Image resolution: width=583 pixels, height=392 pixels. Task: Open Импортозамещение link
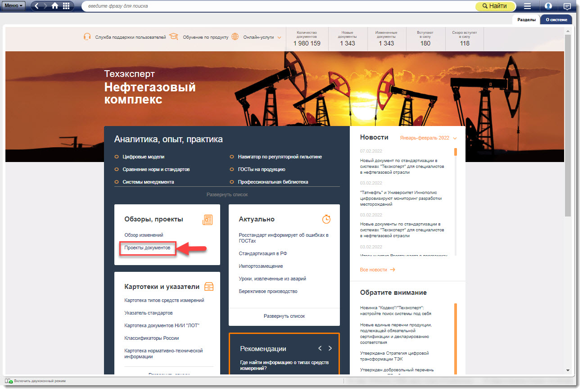261,266
